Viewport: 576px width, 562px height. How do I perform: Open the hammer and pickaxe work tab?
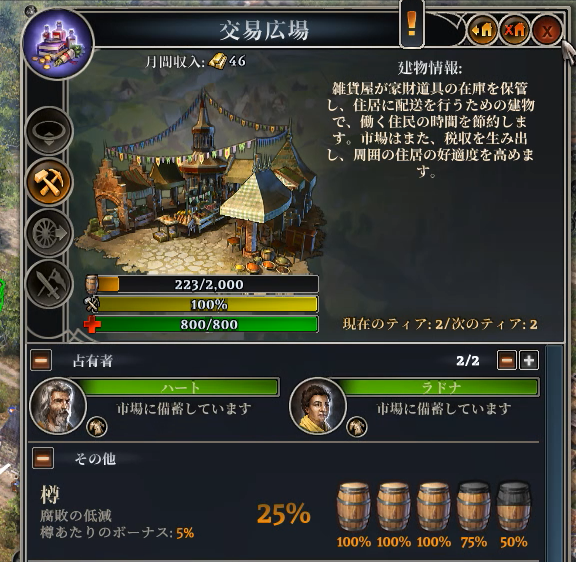[x=49, y=182]
